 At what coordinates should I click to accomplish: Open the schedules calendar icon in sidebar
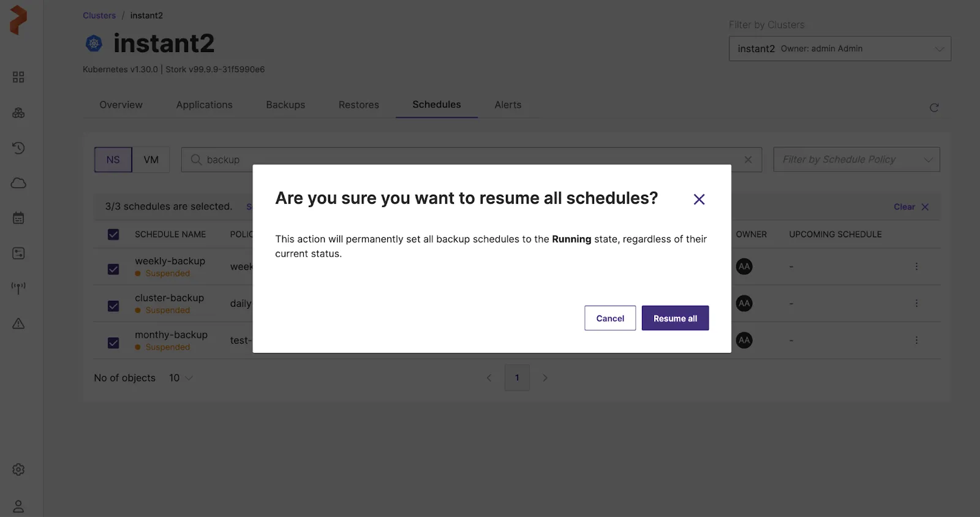click(x=18, y=218)
